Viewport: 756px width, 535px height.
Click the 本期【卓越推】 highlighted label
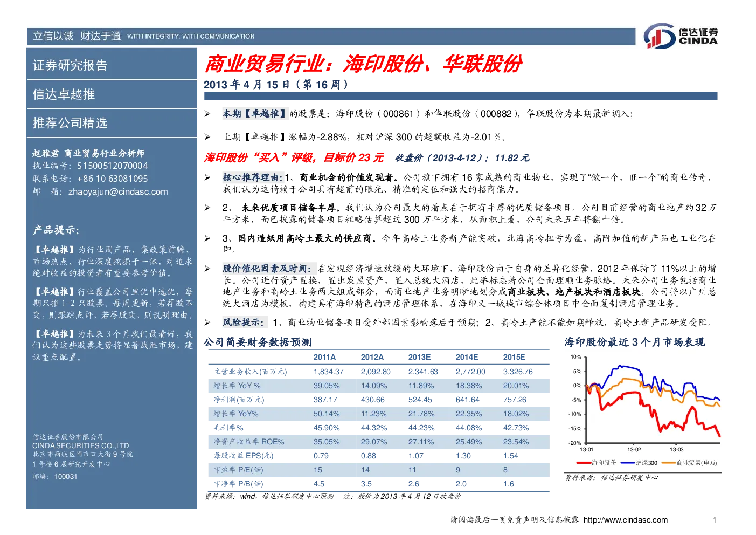click(x=255, y=114)
